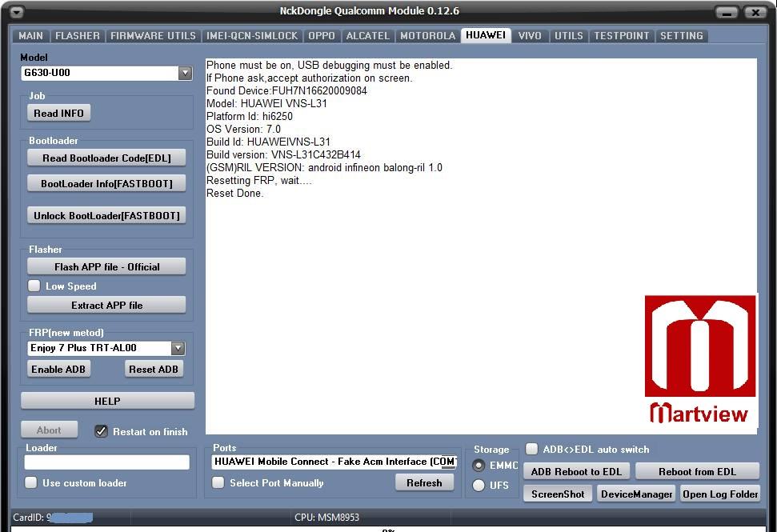Screen dimensions: 777x532
Task: Open DeviceManager button
Action: (637, 494)
